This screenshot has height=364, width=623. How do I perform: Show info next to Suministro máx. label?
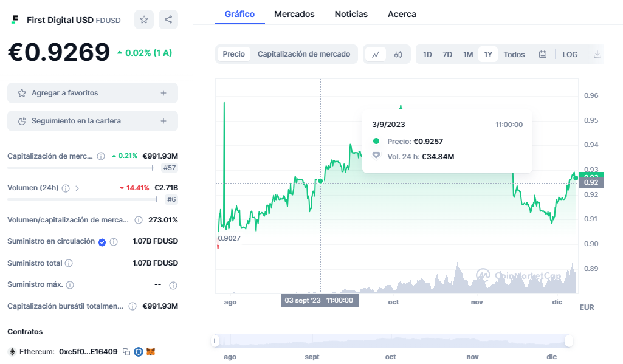pyautogui.click(x=70, y=285)
